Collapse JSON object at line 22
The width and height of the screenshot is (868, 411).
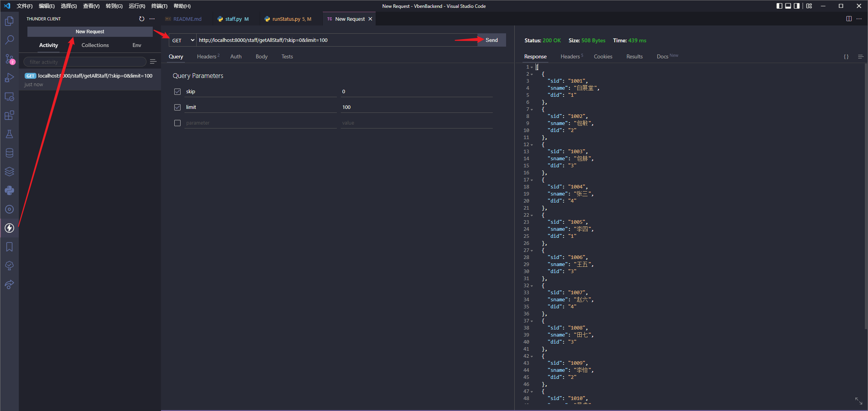pyautogui.click(x=532, y=215)
